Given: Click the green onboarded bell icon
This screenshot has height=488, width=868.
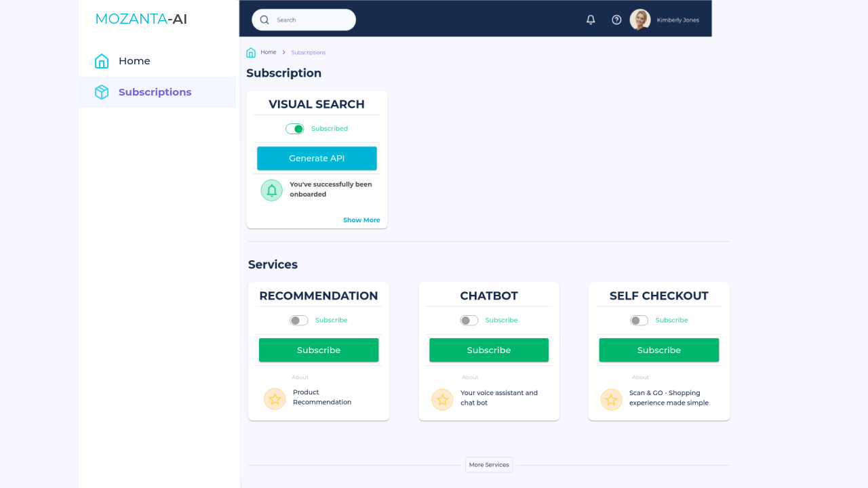Looking at the screenshot, I should tap(272, 190).
